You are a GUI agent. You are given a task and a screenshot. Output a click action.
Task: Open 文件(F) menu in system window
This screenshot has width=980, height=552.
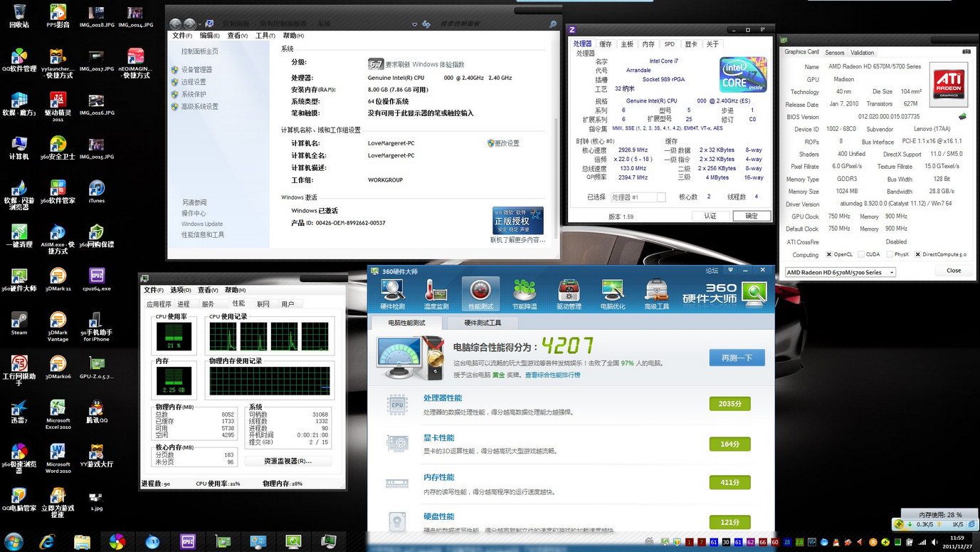pos(182,36)
